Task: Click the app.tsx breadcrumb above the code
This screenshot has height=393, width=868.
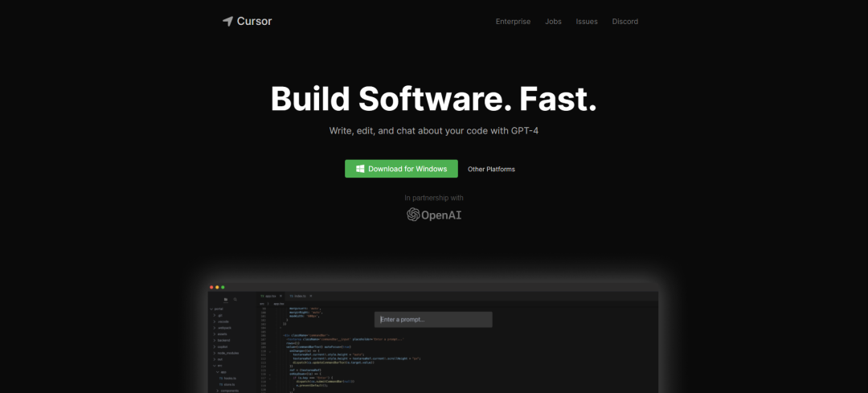Action: point(279,304)
